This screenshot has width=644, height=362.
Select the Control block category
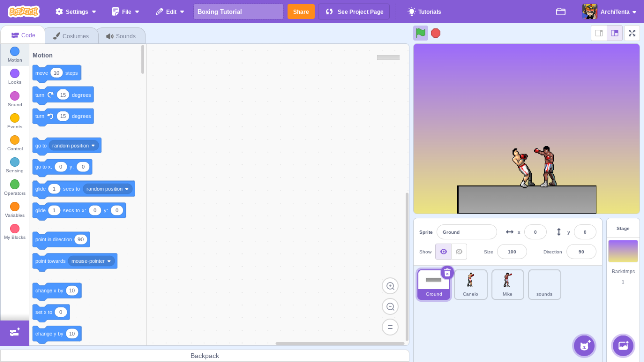[15, 143]
